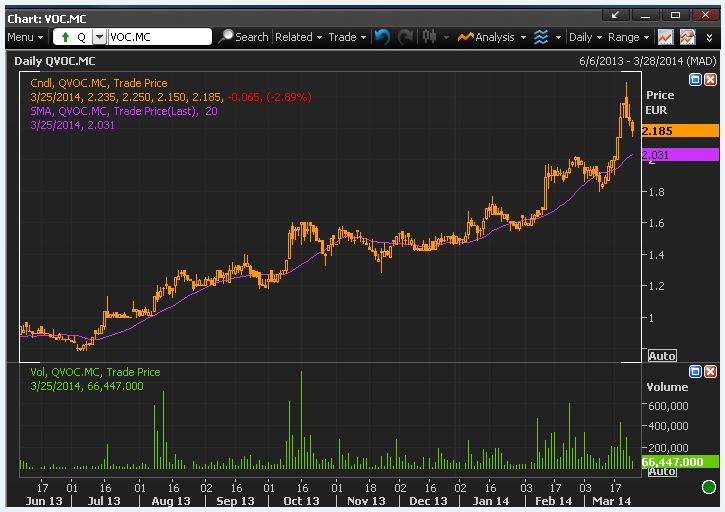Open the Range dropdown

(x=628, y=37)
